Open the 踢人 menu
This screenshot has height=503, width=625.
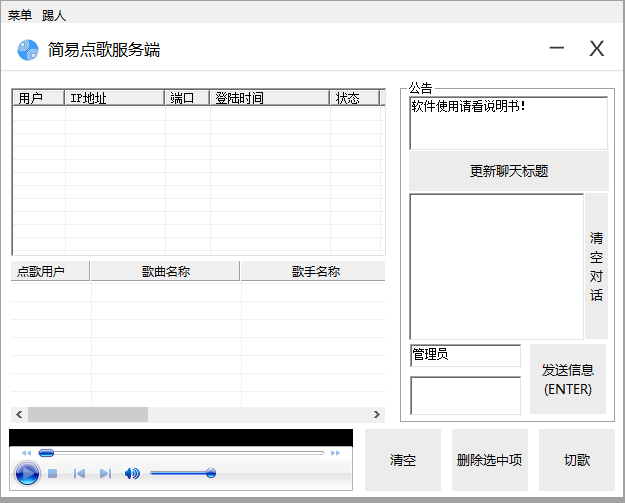coord(54,15)
